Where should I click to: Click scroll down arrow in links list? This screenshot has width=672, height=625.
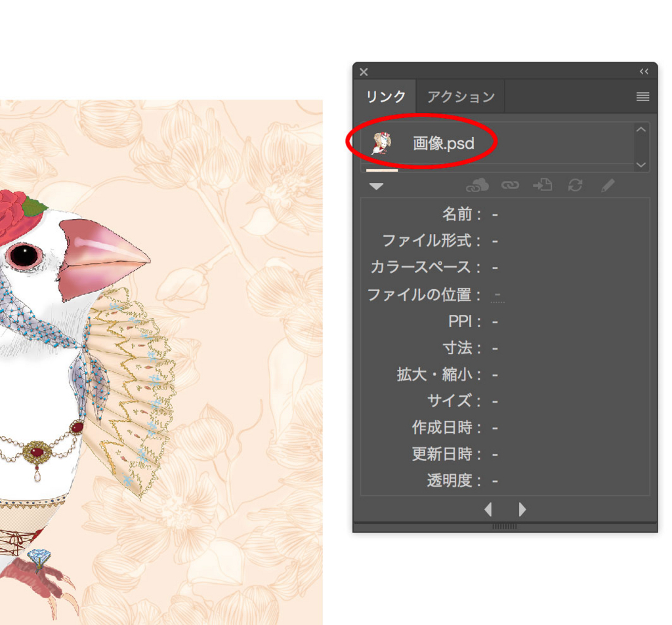pyautogui.click(x=641, y=165)
